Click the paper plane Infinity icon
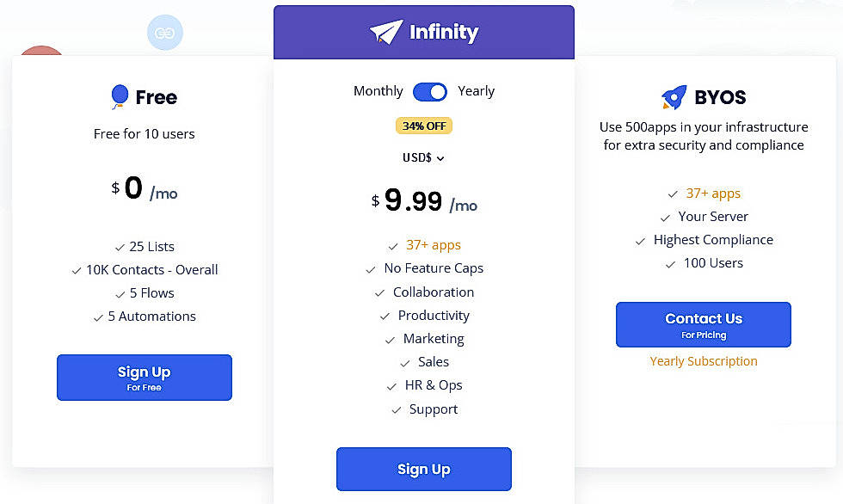 coord(386,33)
